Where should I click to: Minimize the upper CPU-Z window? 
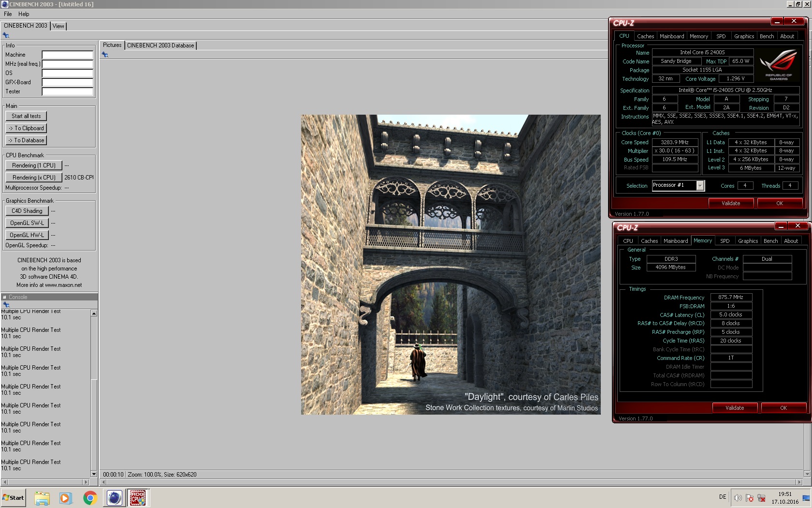[x=777, y=21]
